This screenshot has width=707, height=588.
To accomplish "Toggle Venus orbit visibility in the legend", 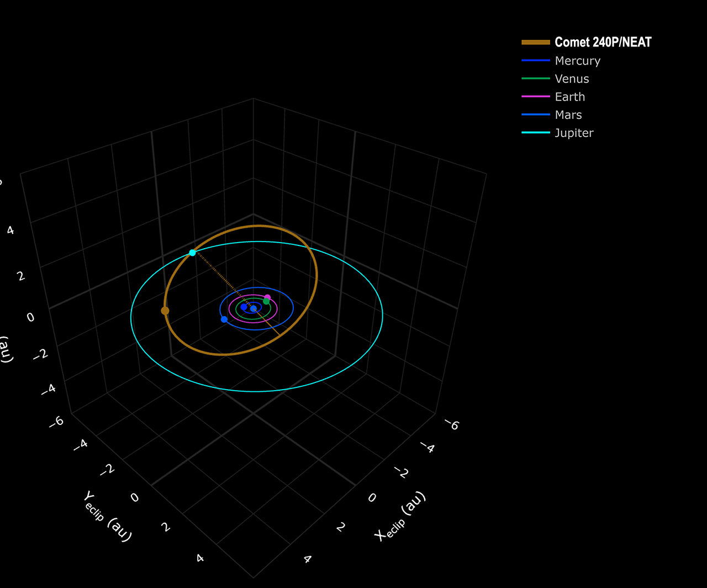I will point(572,79).
